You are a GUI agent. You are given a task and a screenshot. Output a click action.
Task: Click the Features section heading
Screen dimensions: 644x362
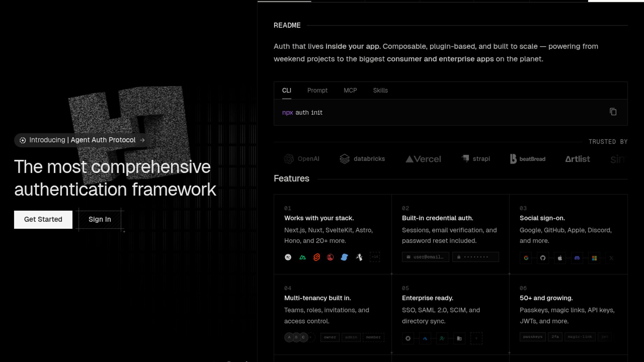(x=291, y=179)
